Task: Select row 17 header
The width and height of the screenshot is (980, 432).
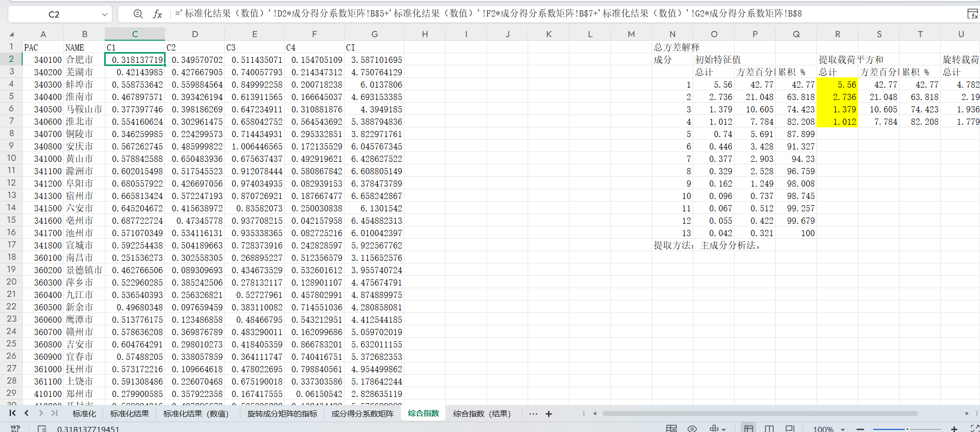Action: 11,244
